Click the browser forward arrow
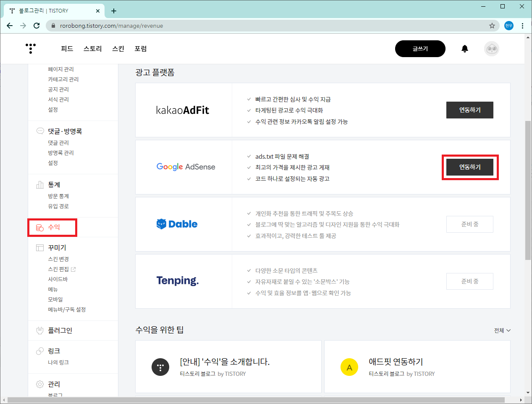 (x=23, y=26)
